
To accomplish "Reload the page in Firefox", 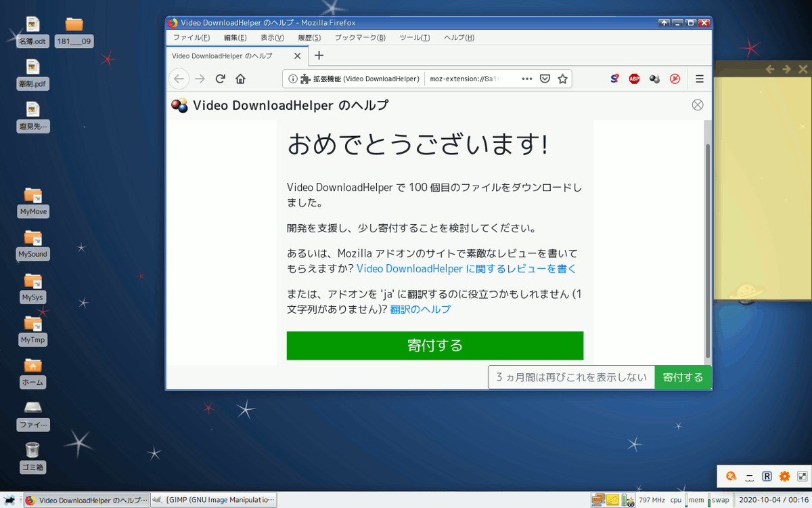I will coord(220,79).
